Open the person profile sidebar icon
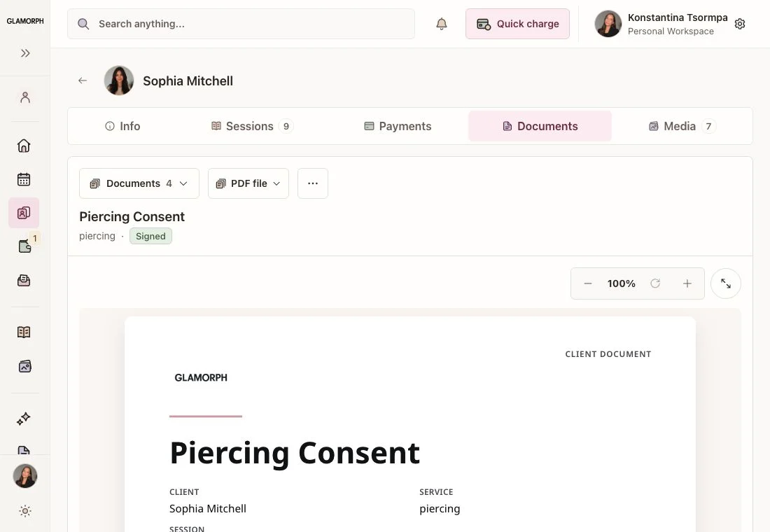Image resolution: width=770 pixels, height=532 pixels. point(25,97)
